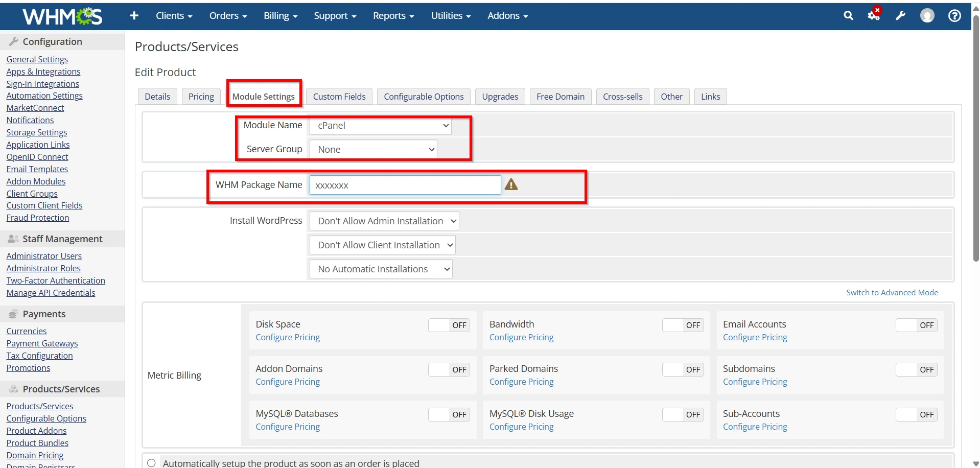The image size is (980, 468).
Task: Switch to the Free Domain tab
Action: [561, 97]
